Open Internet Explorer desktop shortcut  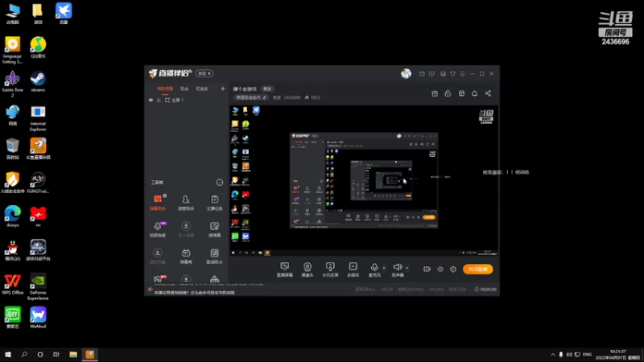pos(38,118)
